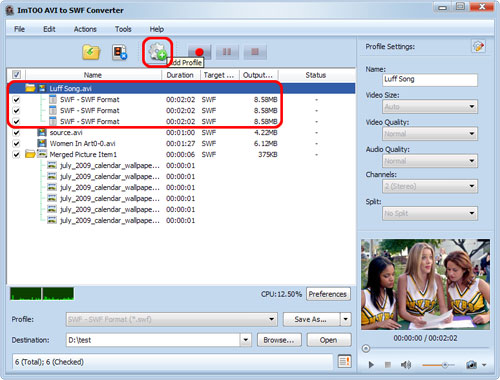Click the Add File folder icon
This screenshot has height=380, width=500.
91,52
